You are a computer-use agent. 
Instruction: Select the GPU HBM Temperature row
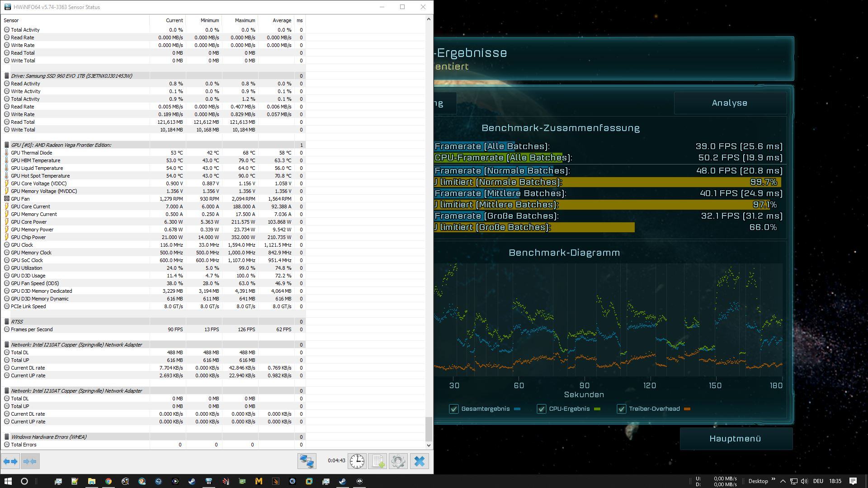[x=154, y=160]
